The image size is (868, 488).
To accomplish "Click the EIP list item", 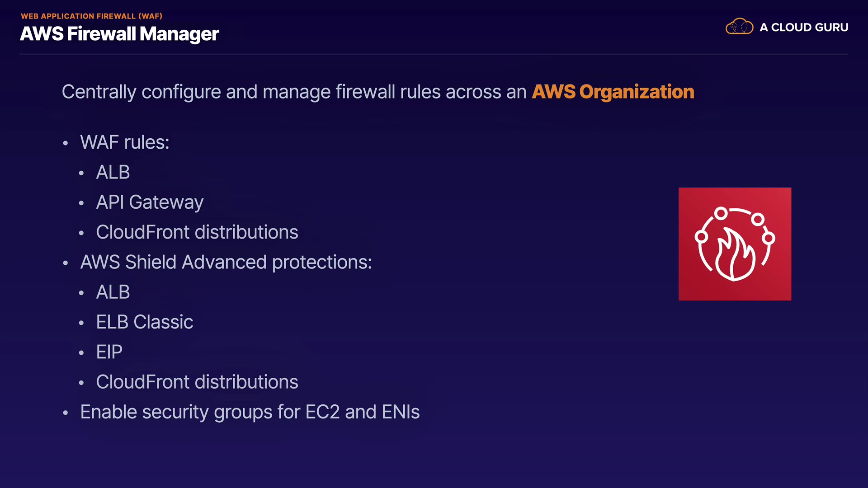I will pos(109,352).
